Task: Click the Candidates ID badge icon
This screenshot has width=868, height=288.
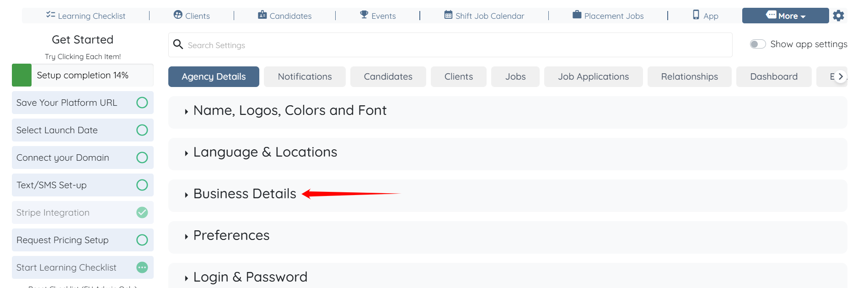Action: [262, 15]
